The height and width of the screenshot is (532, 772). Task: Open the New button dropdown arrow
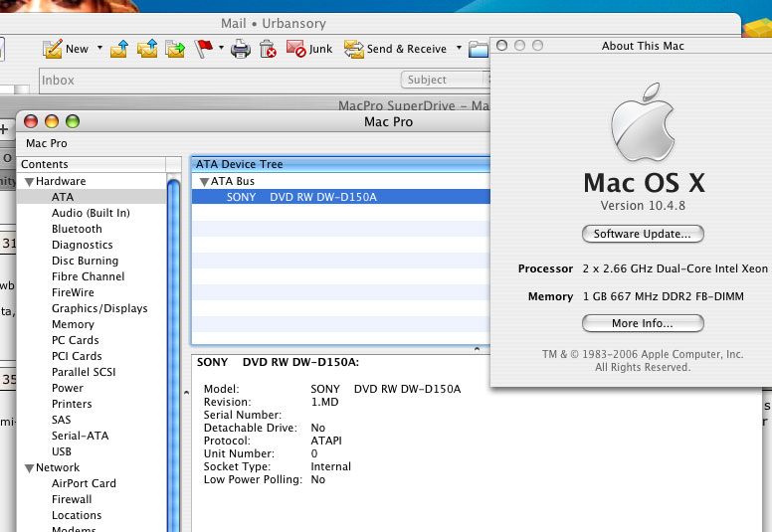(99, 48)
